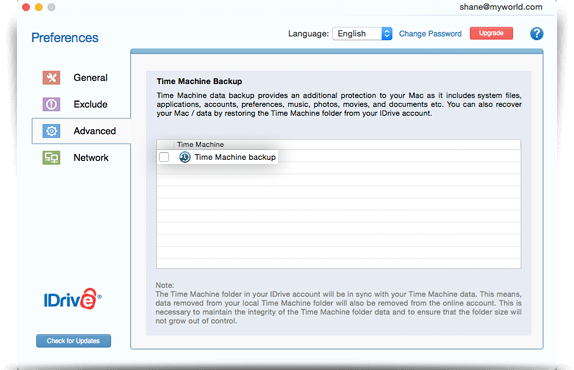Viewport: 574px width, 370px height.
Task: Select the Time Machine backup row text
Action: [235, 157]
